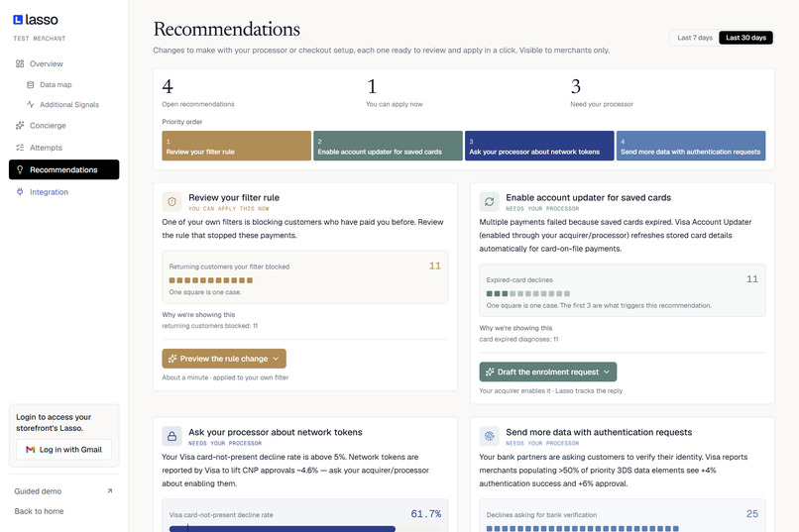Click the Priority order label
The image size is (799, 532).
point(182,122)
